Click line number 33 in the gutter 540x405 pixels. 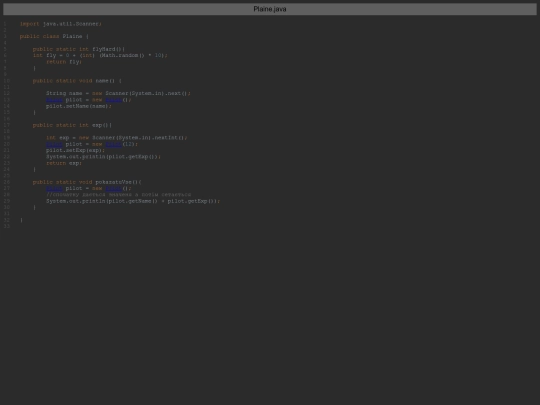point(7,226)
